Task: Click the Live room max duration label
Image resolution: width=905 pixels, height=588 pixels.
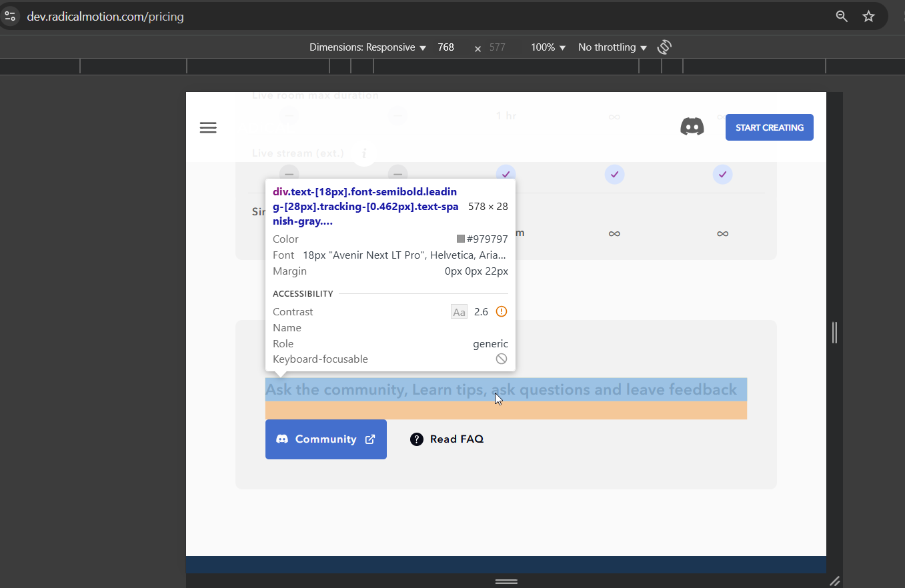Action: 315,96
